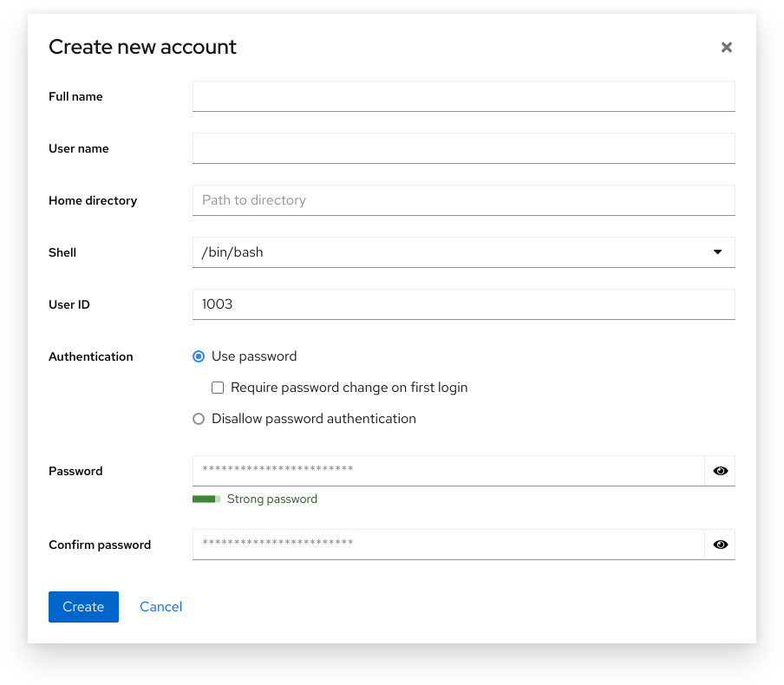This screenshot has height=685, width=784.
Task: Click the Create new account dialog title
Action: (x=142, y=47)
